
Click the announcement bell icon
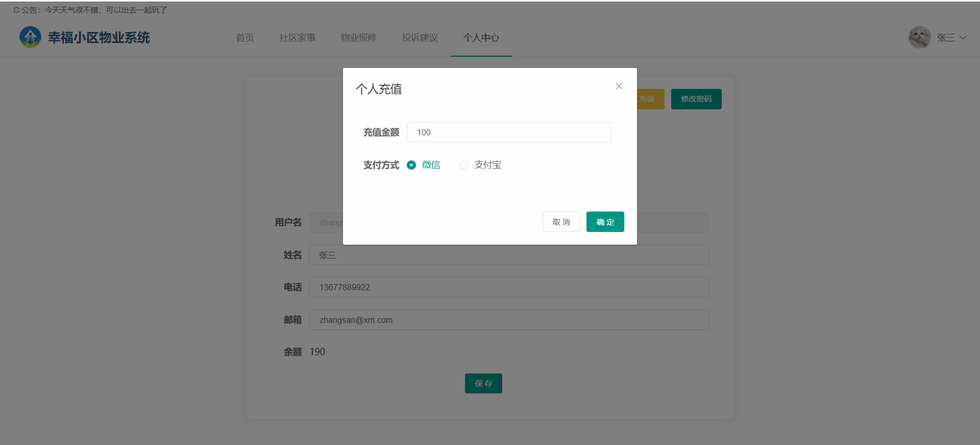(x=16, y=10)
